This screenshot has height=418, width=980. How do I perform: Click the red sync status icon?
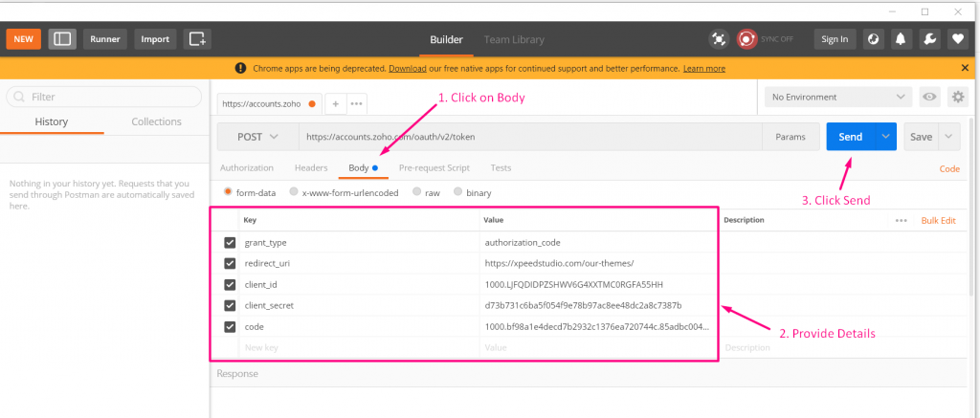coord(746,38)
